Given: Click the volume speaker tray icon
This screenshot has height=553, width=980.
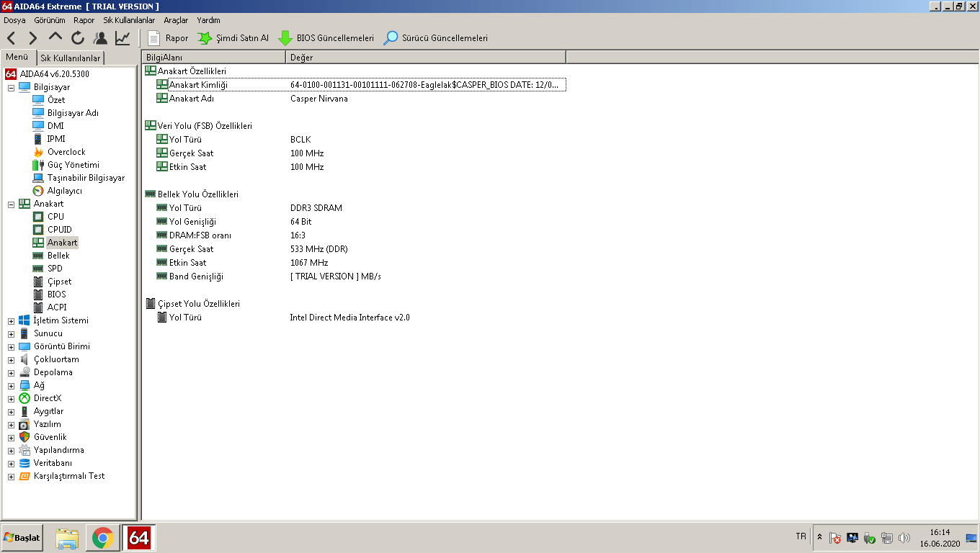Looking at the screenshot, I should coord(904,538).
